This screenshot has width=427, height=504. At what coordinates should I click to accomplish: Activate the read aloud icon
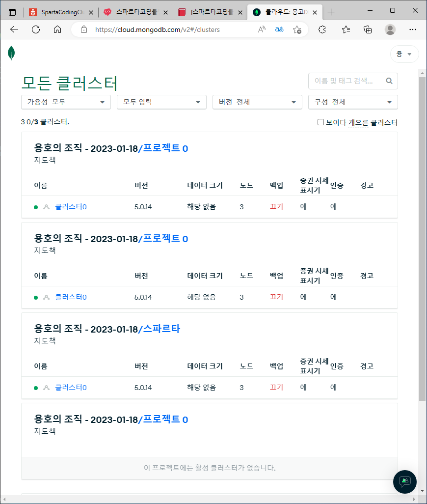[262, 29]
